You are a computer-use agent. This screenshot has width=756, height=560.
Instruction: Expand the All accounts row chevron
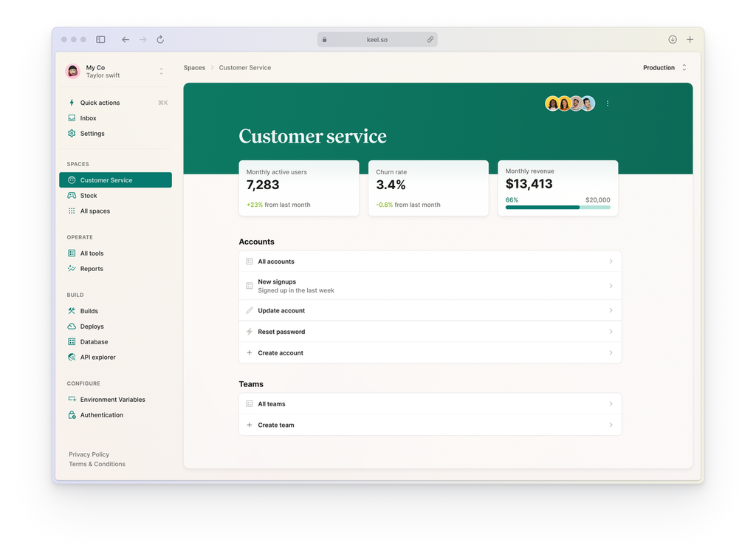coord(611,262)
